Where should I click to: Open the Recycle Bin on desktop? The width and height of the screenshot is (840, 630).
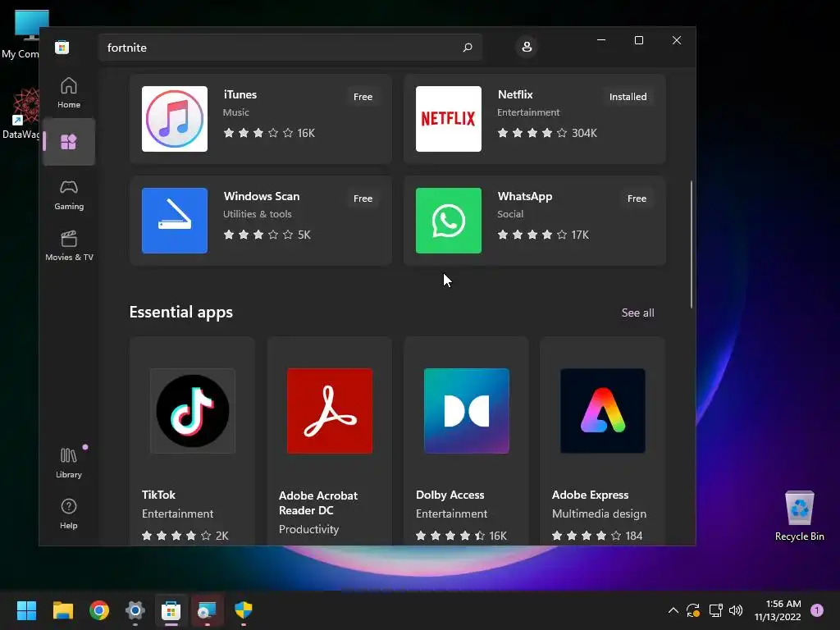pyautogui.click(x=799, y=516)
